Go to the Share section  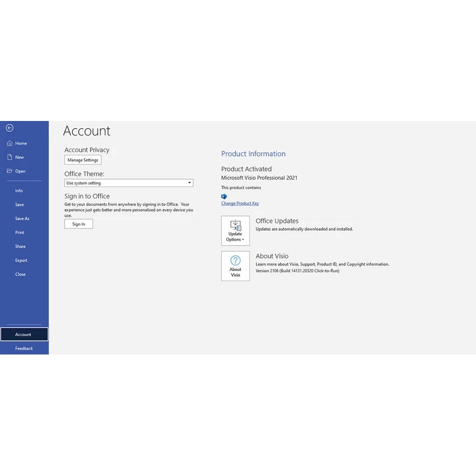pyautogui.click(x=20, y=246)
